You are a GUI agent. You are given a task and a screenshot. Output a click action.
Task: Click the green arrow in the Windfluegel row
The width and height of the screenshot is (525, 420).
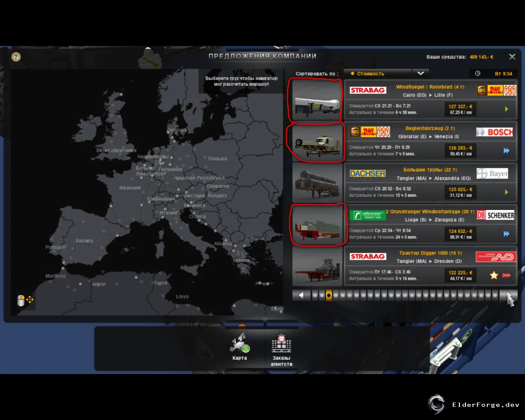click(x=506, y=109)
